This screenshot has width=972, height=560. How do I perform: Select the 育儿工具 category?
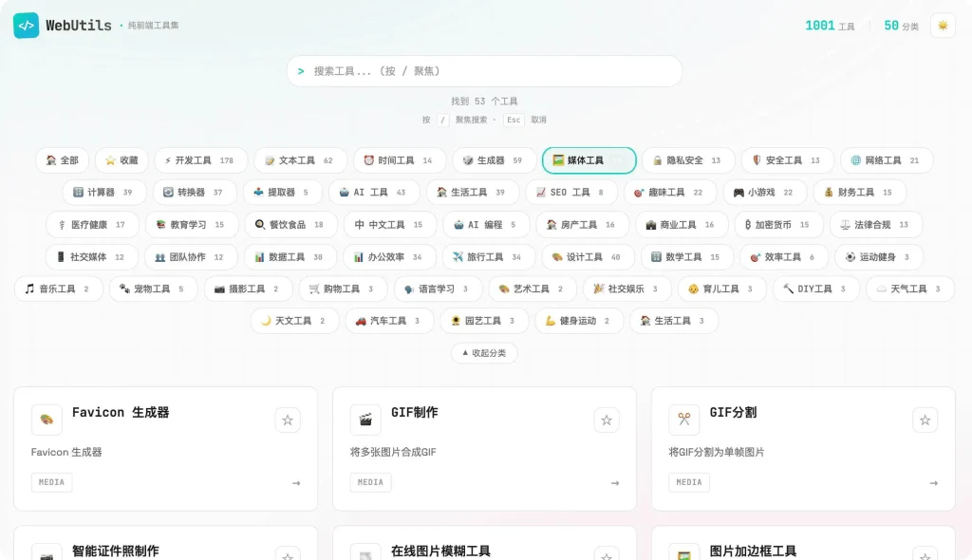tap(722, 289)
